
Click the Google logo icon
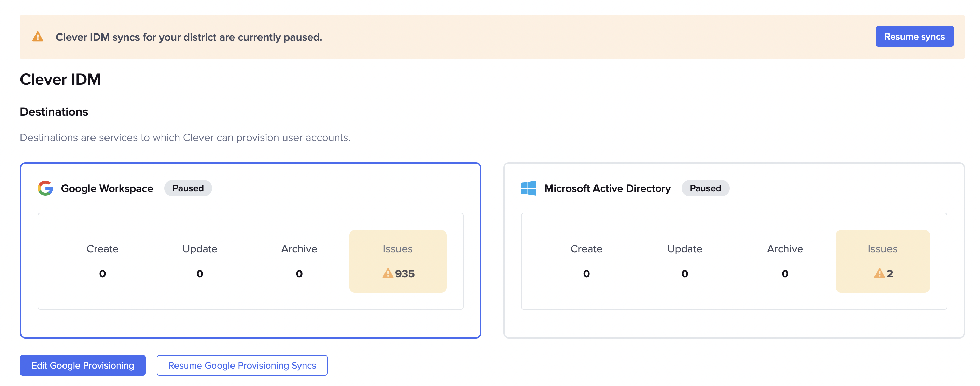tap(45, 188)
